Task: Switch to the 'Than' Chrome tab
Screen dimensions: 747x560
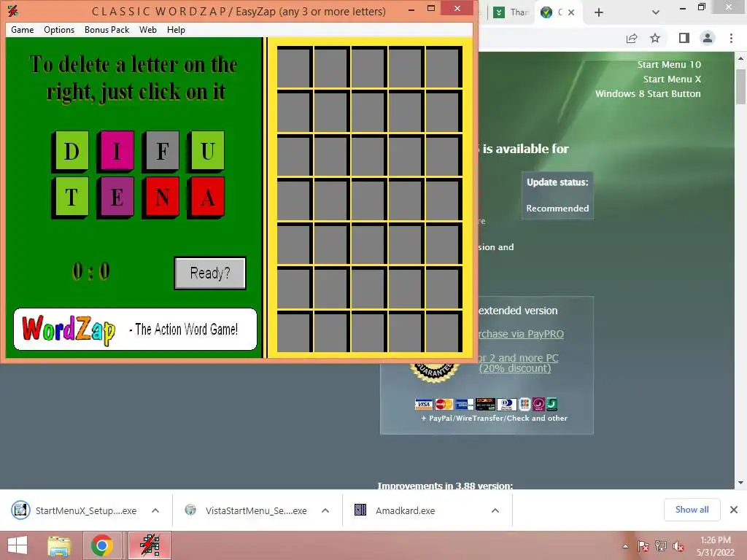Action: click(511, 12)
